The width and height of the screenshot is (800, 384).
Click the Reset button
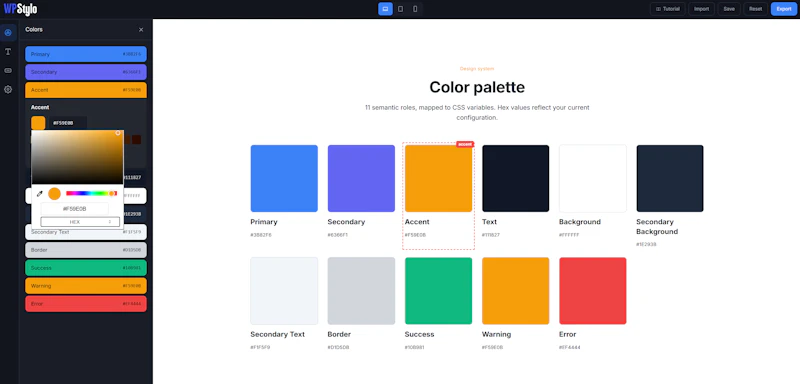756,9
